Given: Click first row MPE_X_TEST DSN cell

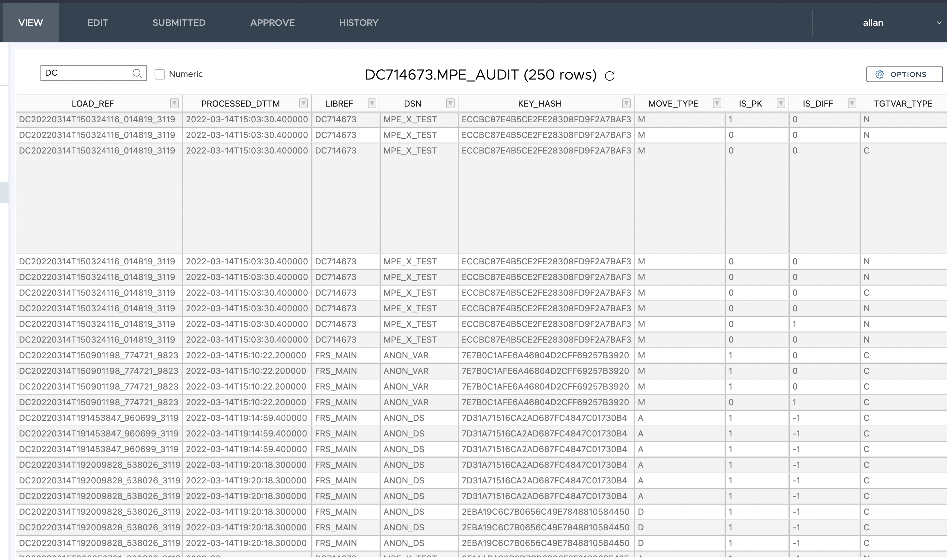Looking at the screenshot, I should point(410,119).
